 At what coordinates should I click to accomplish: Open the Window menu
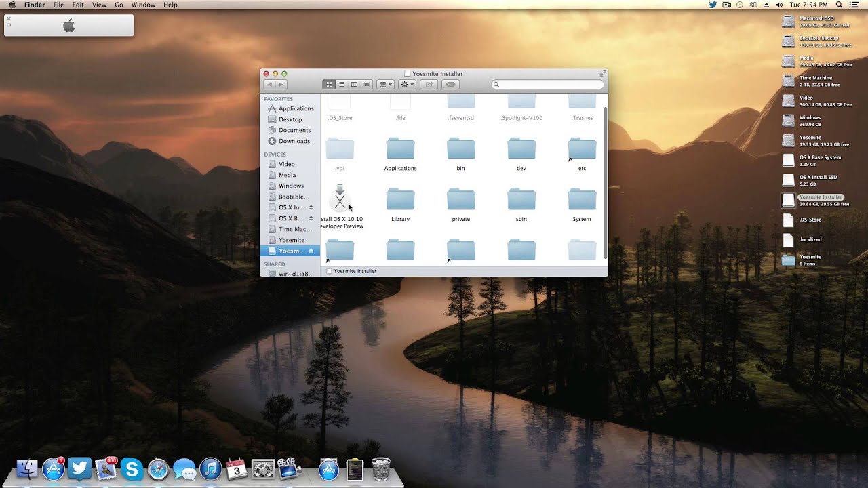tap(143, 5)
